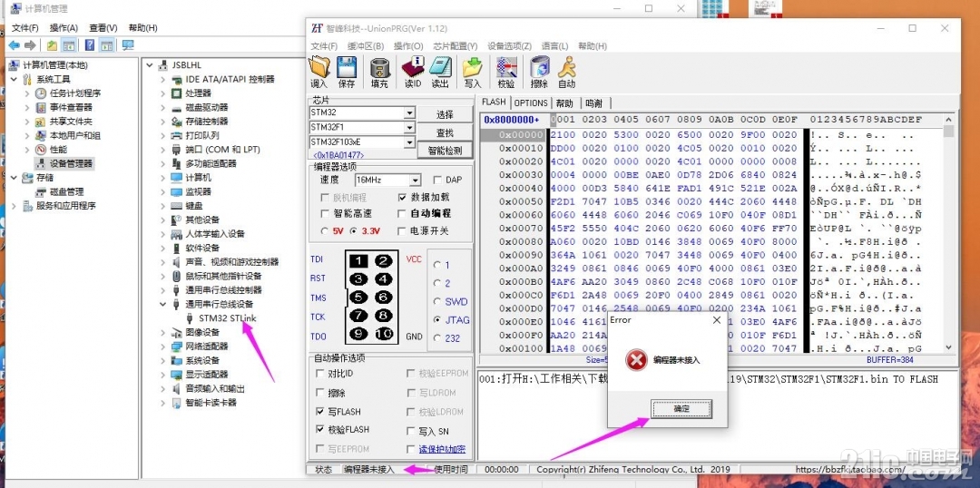Open the STM32F103xE model dropdown
Viewport: 980px width, 488px height.
coord(409,142)
